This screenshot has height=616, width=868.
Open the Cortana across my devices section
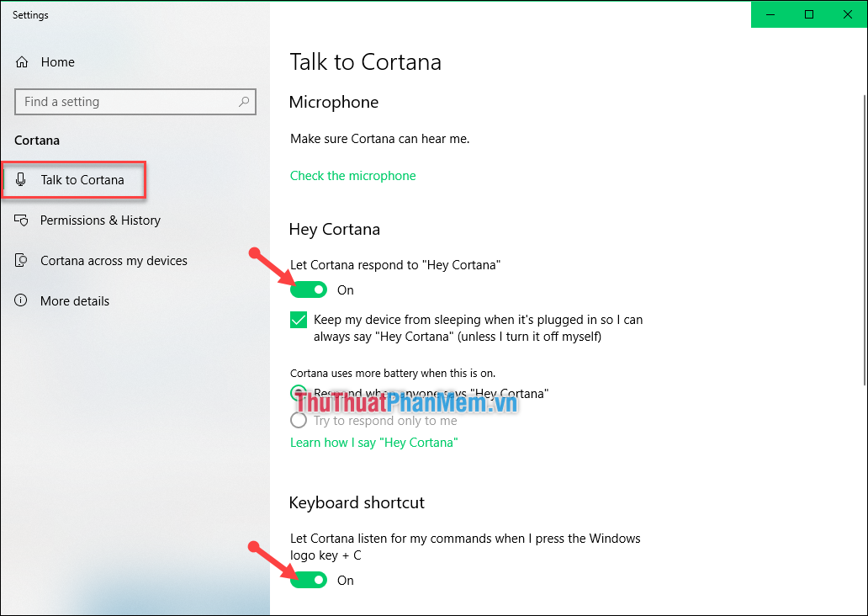[114, 260]
